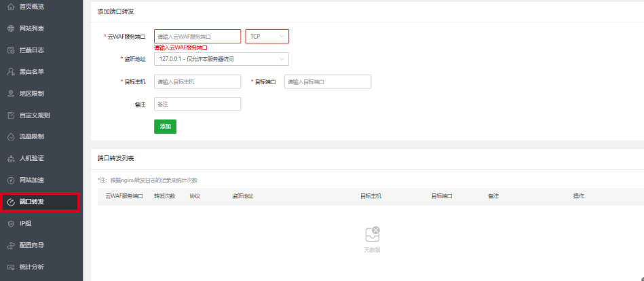Click 操作 column header

(x=579, y=196)
